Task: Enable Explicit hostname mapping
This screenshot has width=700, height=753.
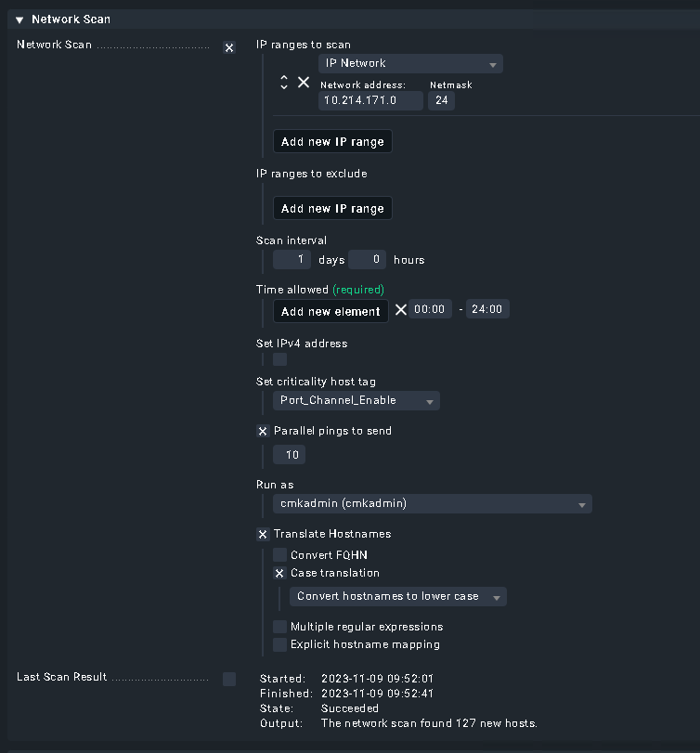Action: [x=279, y=644]
